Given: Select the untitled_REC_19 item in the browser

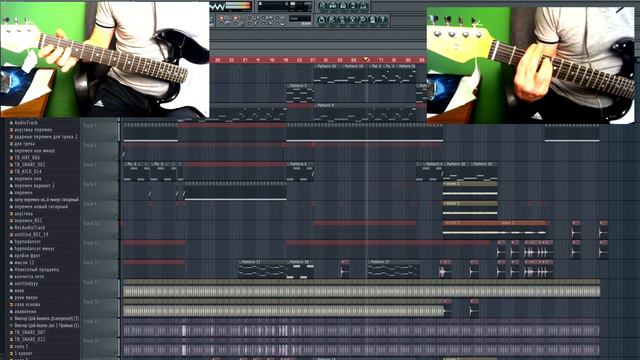Looking at the screenshot, I should (x=31, y=234).
